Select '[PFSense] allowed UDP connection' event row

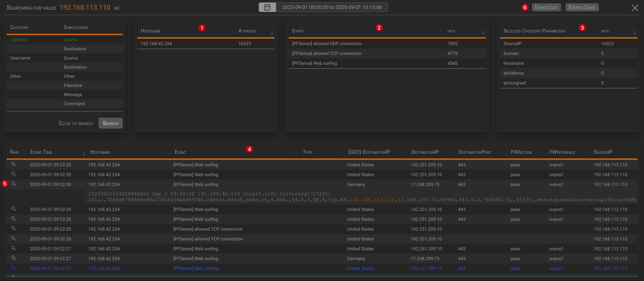point(327,44)
